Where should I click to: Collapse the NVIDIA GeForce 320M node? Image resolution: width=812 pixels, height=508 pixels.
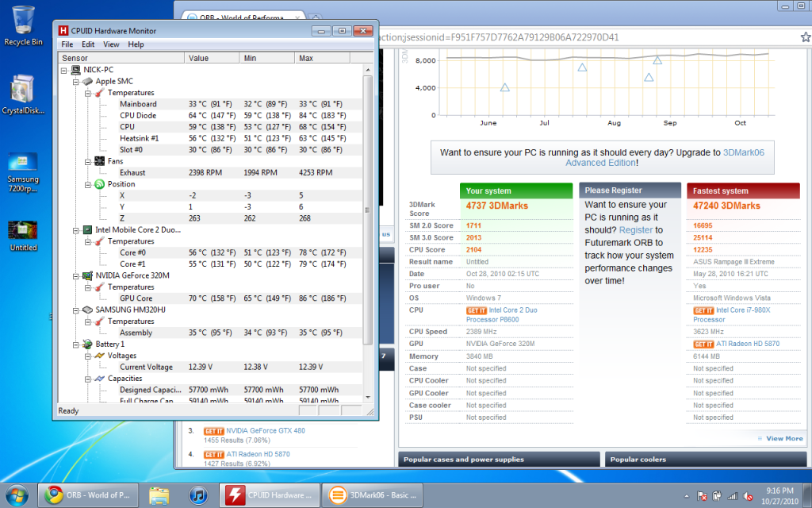[x=75, y=275]
